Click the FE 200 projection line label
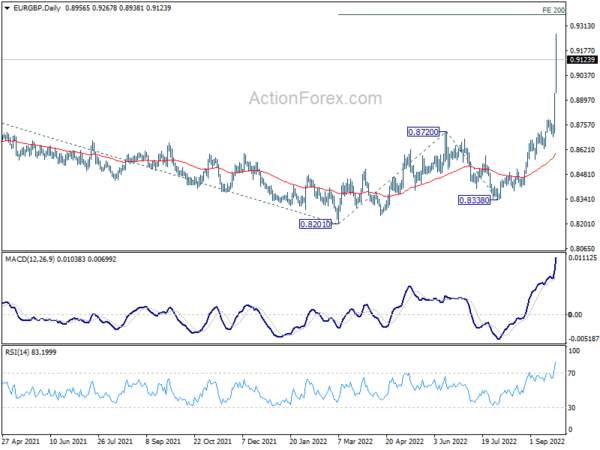The width and height of the screenshot is (600, 450). pyautogui.click(x=554, y=10)
